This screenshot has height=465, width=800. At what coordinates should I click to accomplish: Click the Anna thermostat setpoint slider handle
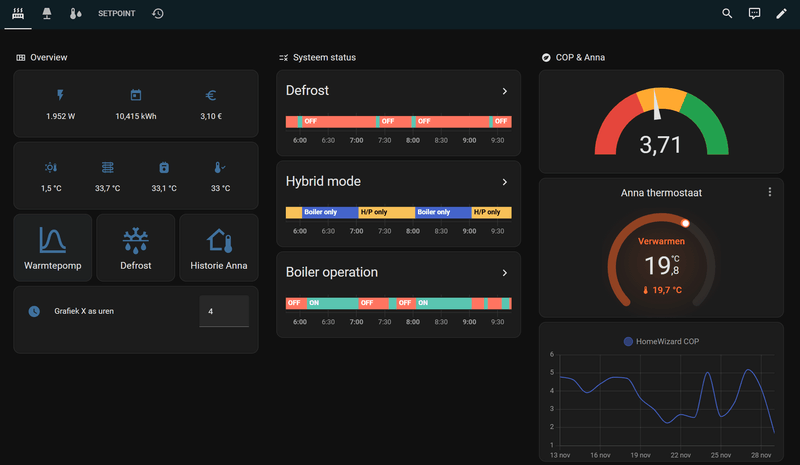point(685,223)
